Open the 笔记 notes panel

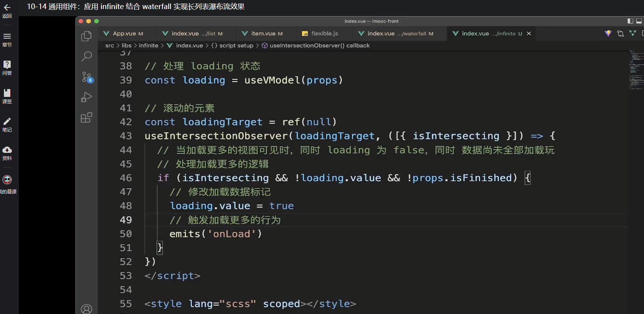coord(7,125)
